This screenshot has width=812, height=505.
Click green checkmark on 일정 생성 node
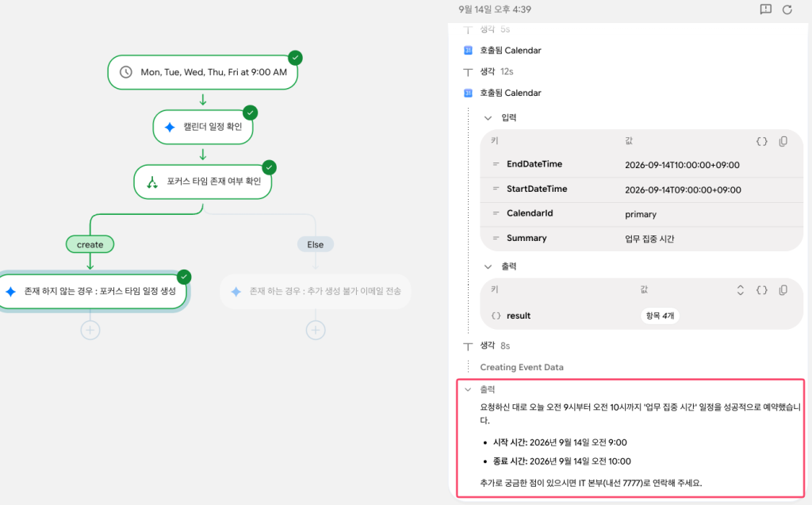point(184,277)
